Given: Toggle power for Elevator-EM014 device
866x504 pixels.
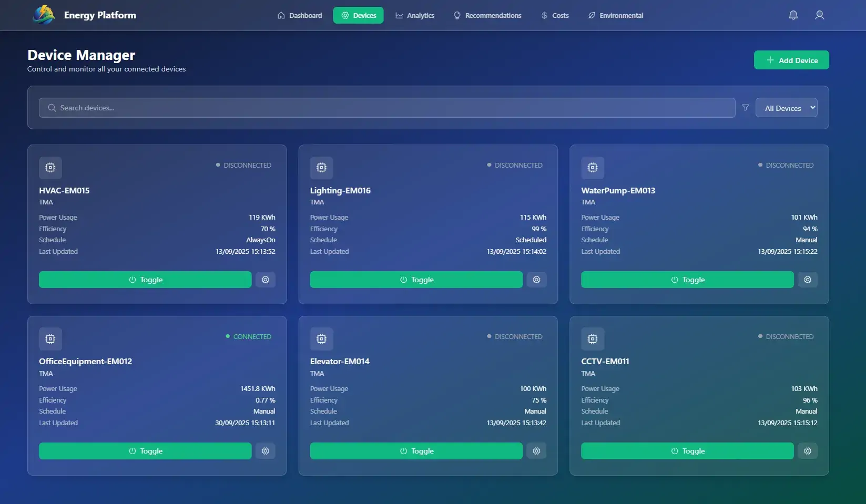Looking at the screenshot, I should (x=416, y=451).
